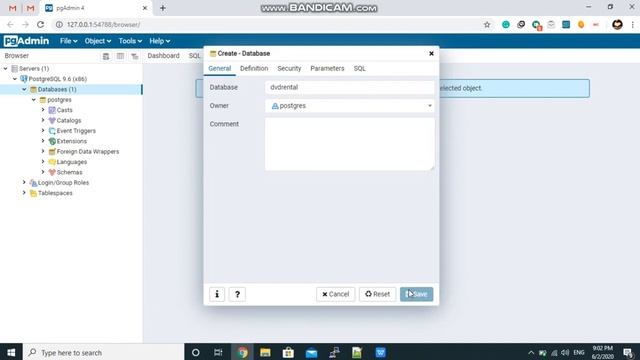Open Task View on taskbar

(x=218, y=352)
